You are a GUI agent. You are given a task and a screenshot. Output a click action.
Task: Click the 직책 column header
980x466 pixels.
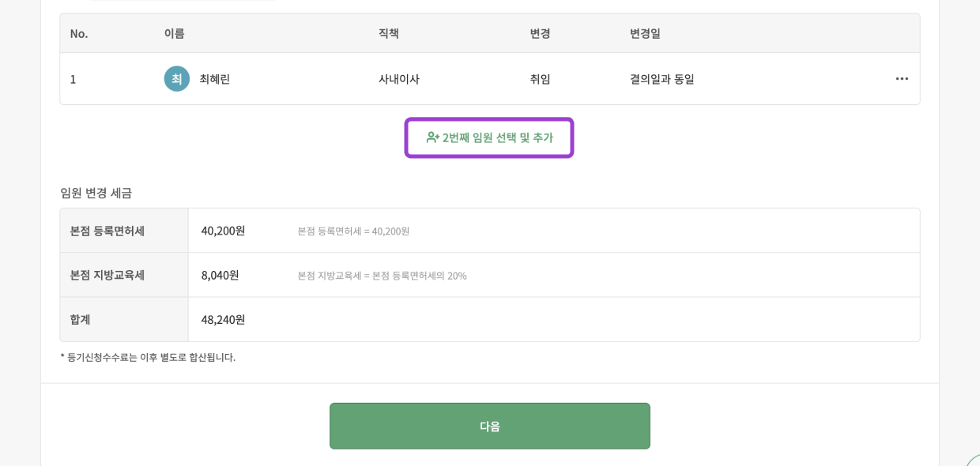389,33
